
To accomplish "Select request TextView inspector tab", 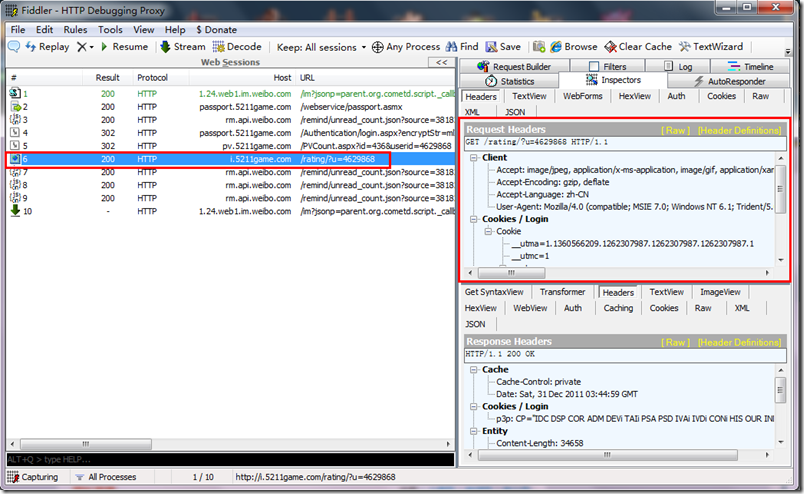I will coord(529,96).
